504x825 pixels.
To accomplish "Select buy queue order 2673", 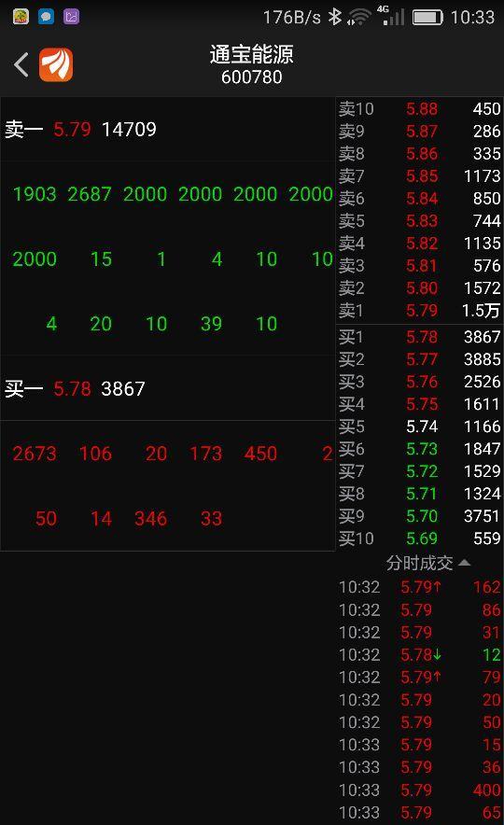I will (35, 454).
